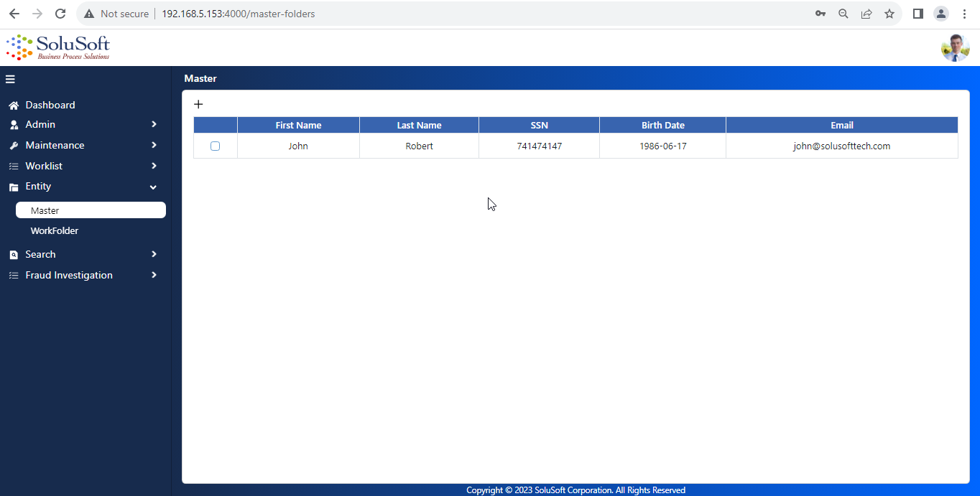This screenshot has width=980, height=496.
Task: Click the Maintenance menu label
Action: coord(55,145)
